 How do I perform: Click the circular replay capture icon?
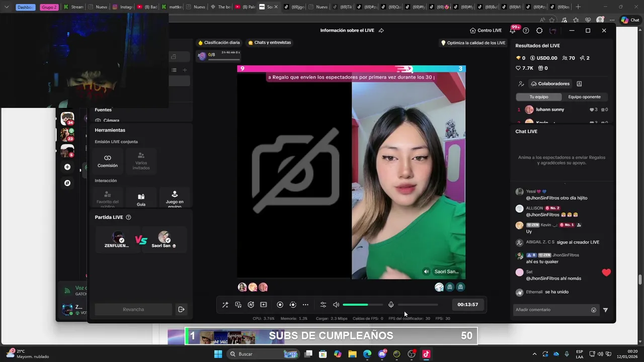click(x=293, y=305)
